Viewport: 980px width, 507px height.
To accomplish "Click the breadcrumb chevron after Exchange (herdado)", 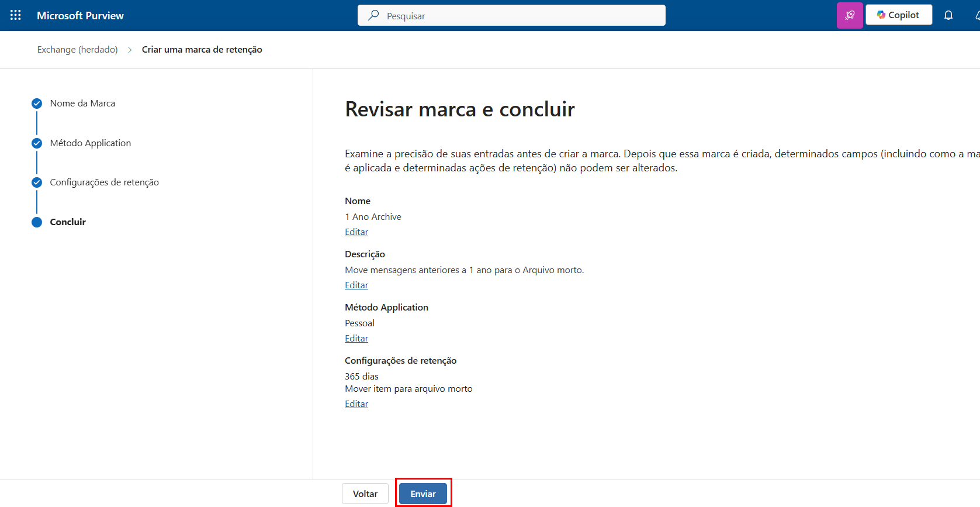I will 130,50.
